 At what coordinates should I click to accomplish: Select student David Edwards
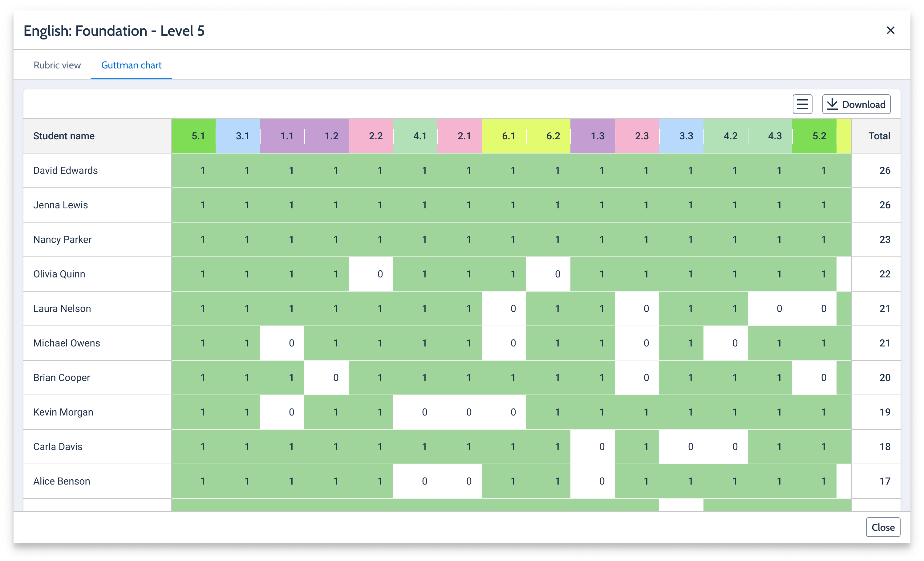click(65, 170)
